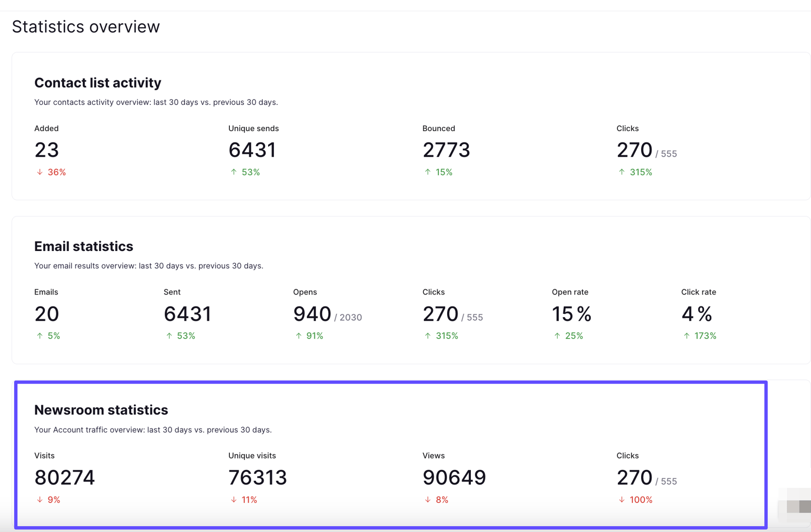
Task: Click the "315%" change in Contact list activity
Action: coord(641,172)
